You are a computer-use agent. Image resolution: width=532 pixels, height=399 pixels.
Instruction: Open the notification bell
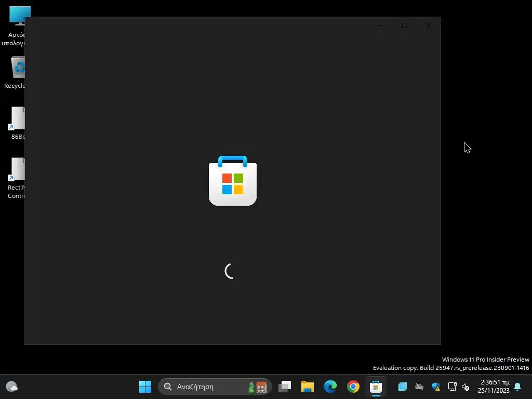click(x=518, y=387)
